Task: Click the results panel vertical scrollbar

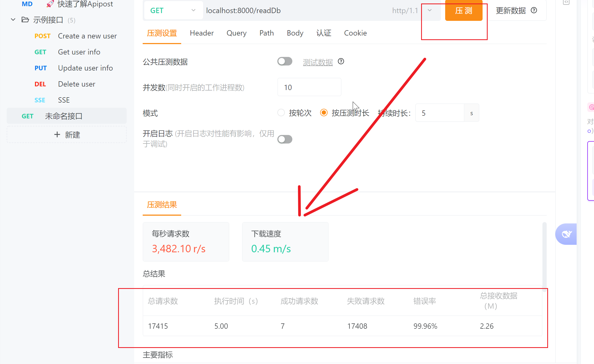Action: [x=544, y=254]
